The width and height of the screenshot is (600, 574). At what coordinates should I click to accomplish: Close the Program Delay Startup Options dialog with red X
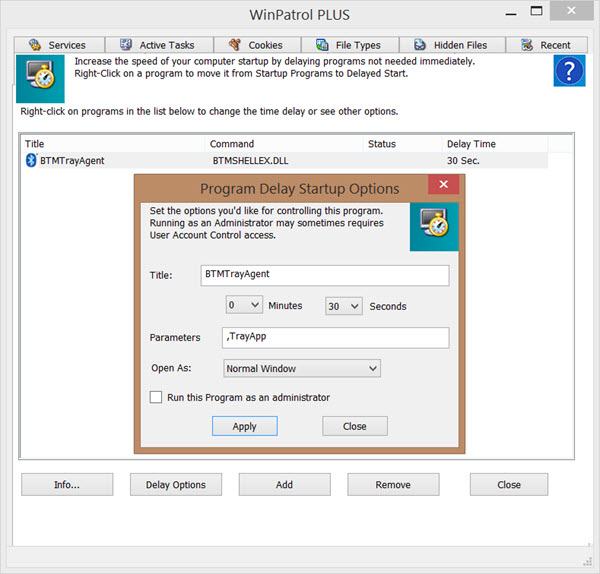443,184
